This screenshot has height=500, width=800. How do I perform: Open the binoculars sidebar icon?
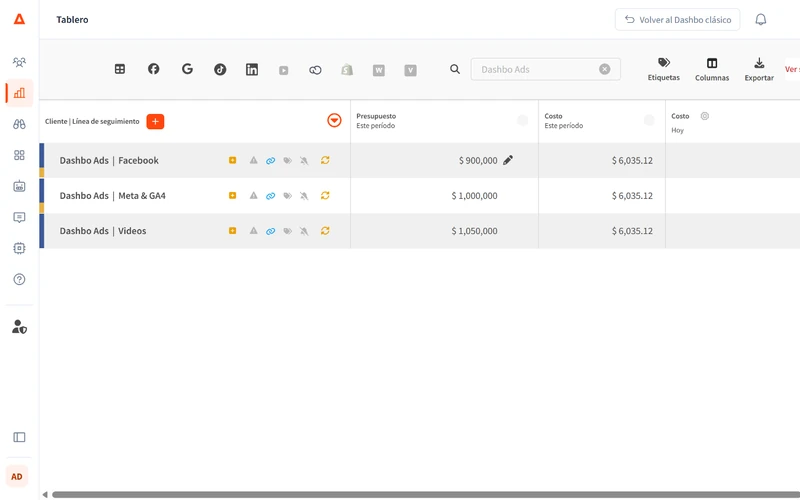coord(19,124)
